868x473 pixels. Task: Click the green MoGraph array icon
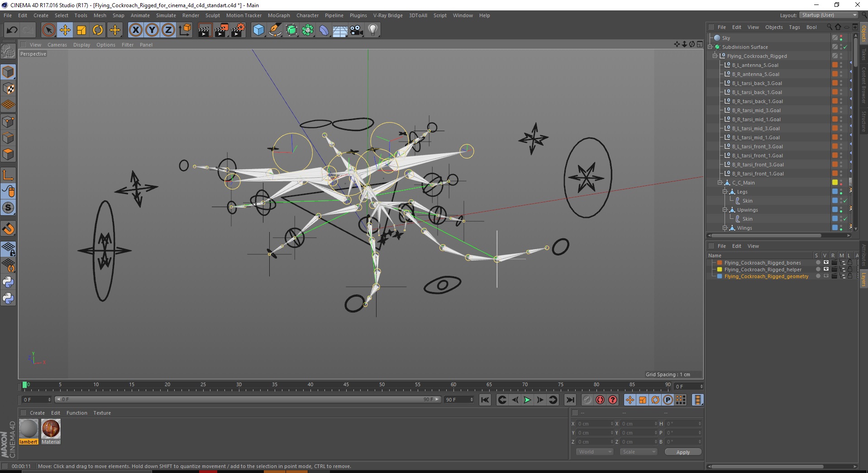308,30
